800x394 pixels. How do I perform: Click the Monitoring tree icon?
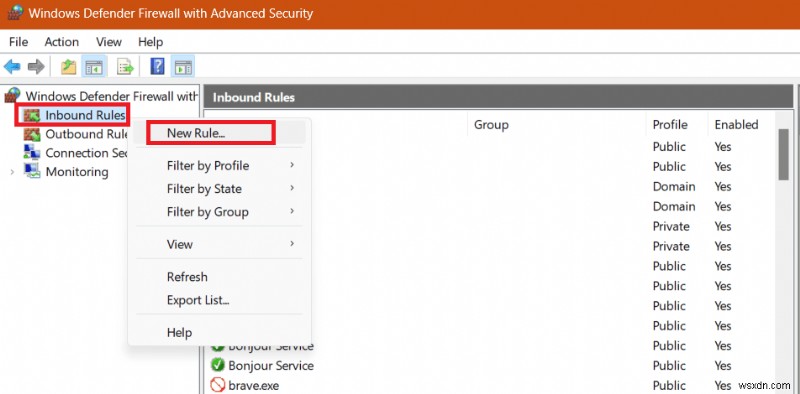32,171
